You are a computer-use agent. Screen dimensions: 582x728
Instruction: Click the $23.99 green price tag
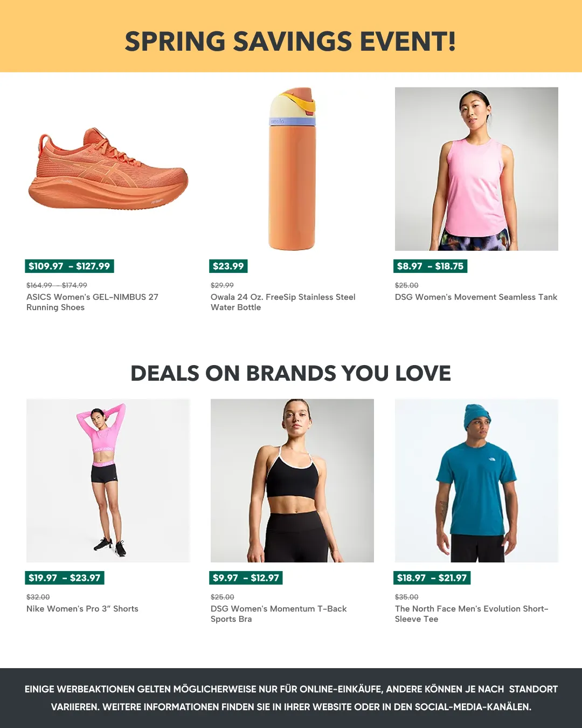click(x=228, y=266)
